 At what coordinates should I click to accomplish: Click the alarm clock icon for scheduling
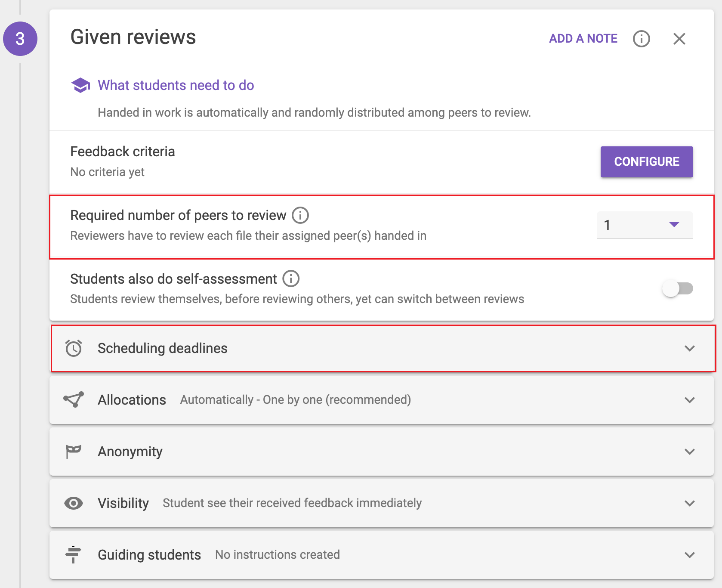[74, 348]
